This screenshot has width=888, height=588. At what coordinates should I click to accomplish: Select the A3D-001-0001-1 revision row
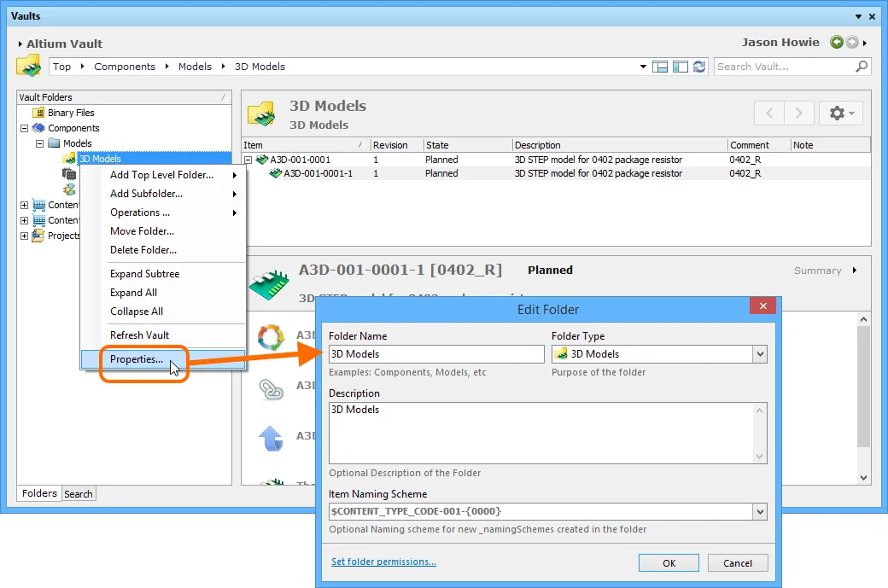(x=557, y=174)
